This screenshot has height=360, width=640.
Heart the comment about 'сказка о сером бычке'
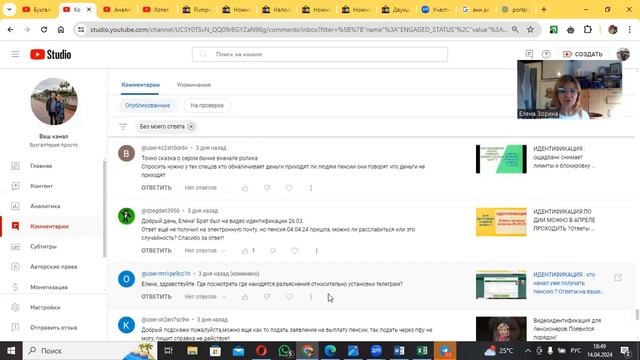[x=289, y=188]
